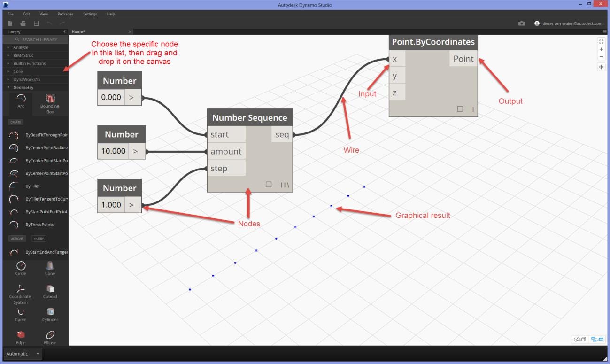Viewport: 610px width, 364px height.
Task: Click the Redo arrow icon
Action: 62,23
